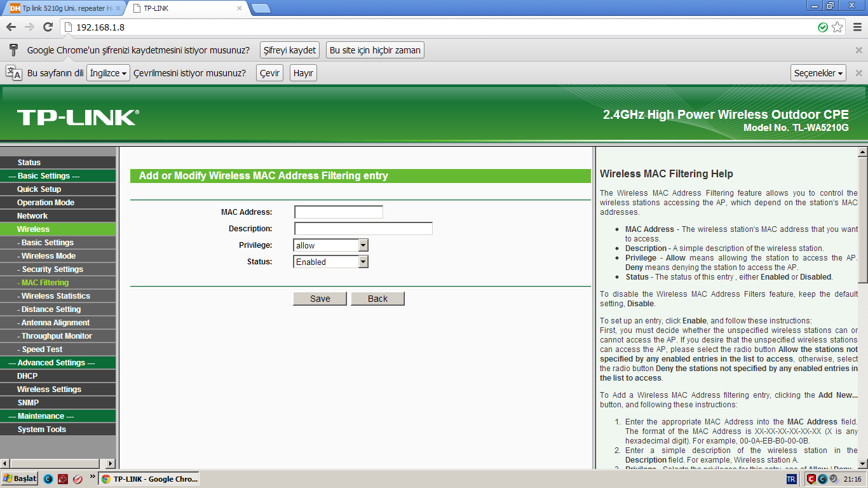Click the quick launch expand chevron
Image resolution: width=868 pixels, height=488 pixels.
92,476
